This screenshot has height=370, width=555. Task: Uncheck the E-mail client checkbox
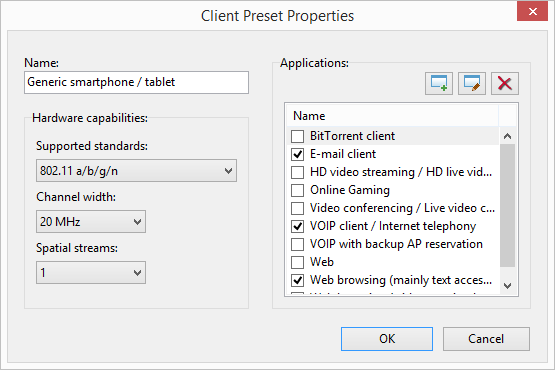(297, 154)
